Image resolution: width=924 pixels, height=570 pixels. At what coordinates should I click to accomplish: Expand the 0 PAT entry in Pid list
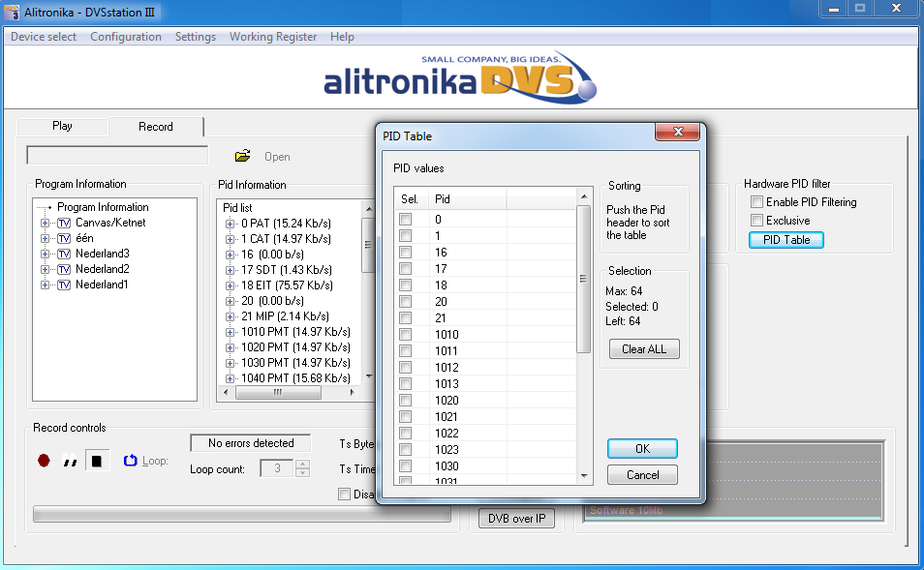coord(231,224)
